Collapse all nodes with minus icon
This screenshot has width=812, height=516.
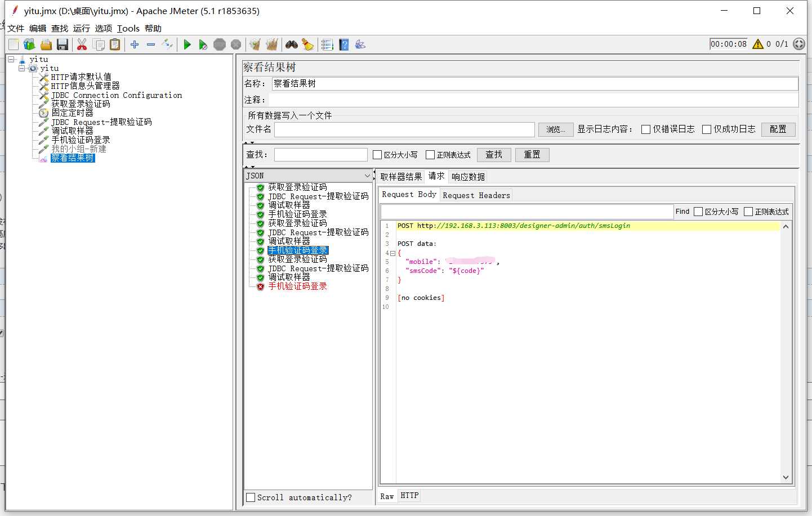151,44
